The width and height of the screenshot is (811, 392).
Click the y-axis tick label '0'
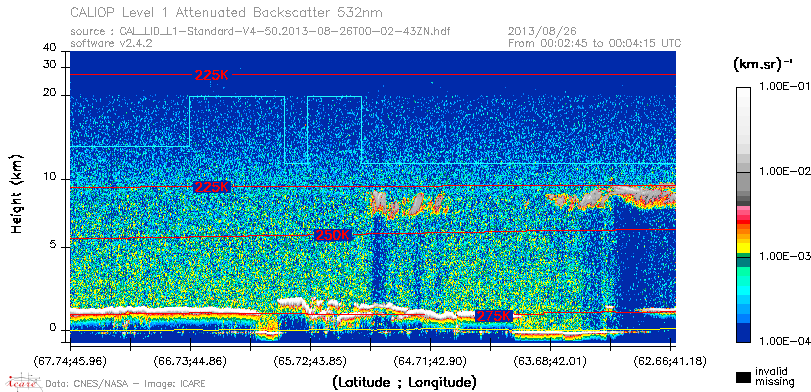(x=53, y=328)
